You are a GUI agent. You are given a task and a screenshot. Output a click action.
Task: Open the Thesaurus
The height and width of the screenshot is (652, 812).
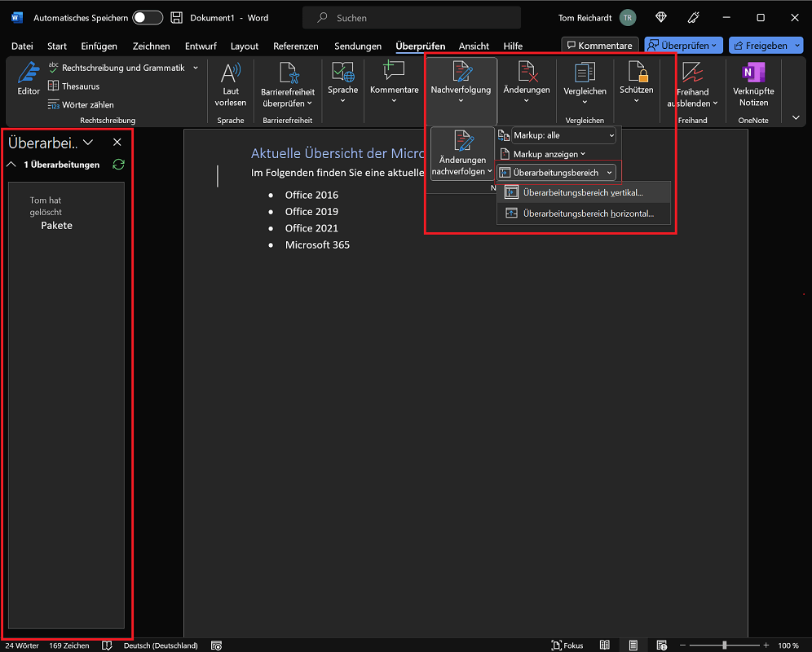73,86
